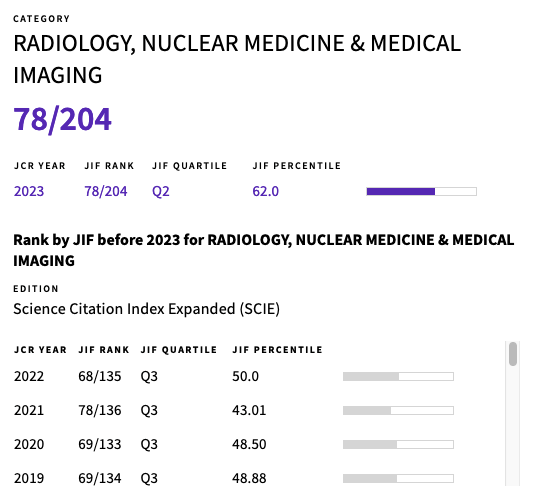
Task: Click the JIF Quartile column header in history table
Action: coord(179,350)
